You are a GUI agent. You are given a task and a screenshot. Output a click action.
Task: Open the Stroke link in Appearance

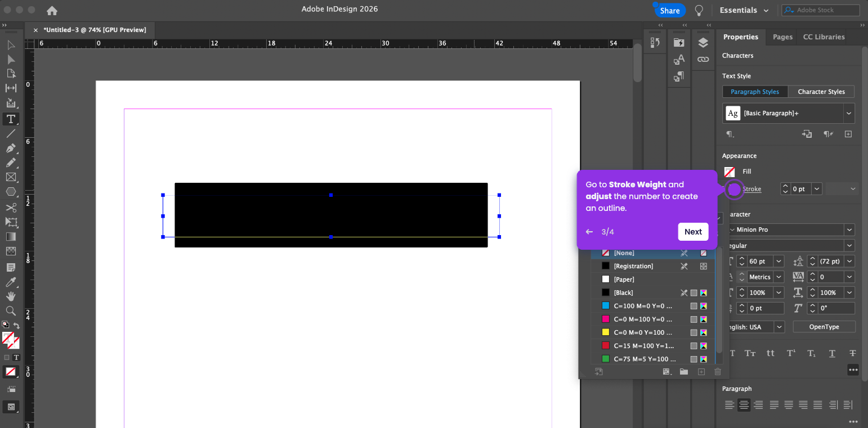click(752, 189)
